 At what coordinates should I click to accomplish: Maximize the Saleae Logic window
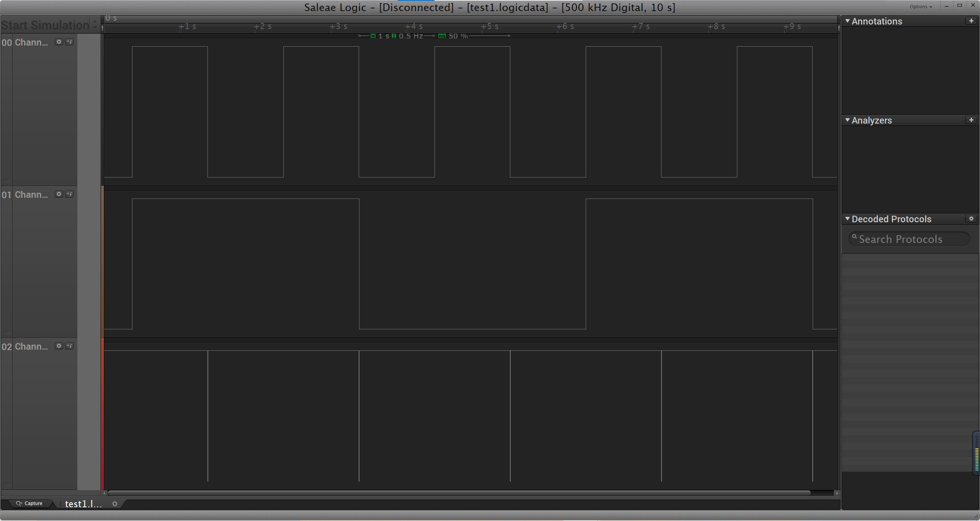click(960, 5)
